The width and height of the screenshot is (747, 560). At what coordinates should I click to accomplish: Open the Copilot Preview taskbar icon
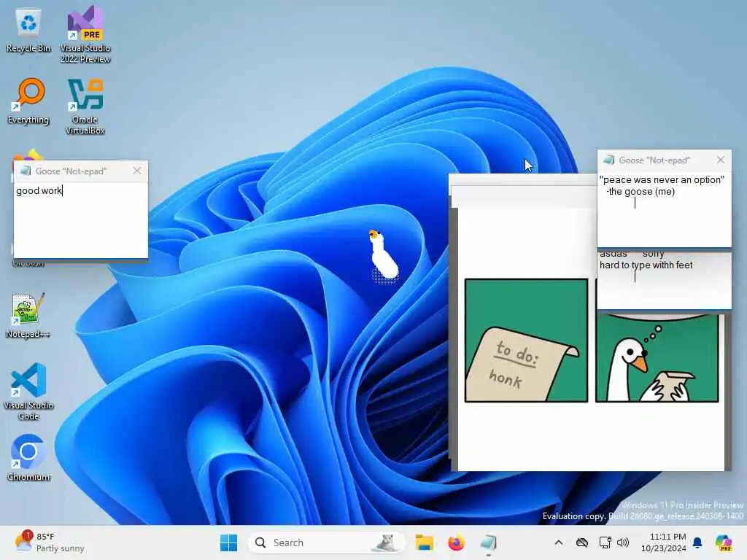tap(724, 542)
